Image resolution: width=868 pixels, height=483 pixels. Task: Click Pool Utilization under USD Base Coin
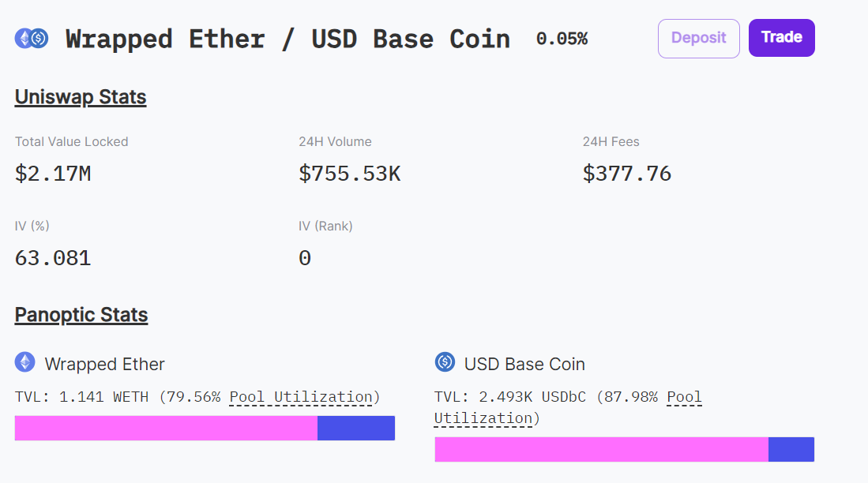click(684, 397)
